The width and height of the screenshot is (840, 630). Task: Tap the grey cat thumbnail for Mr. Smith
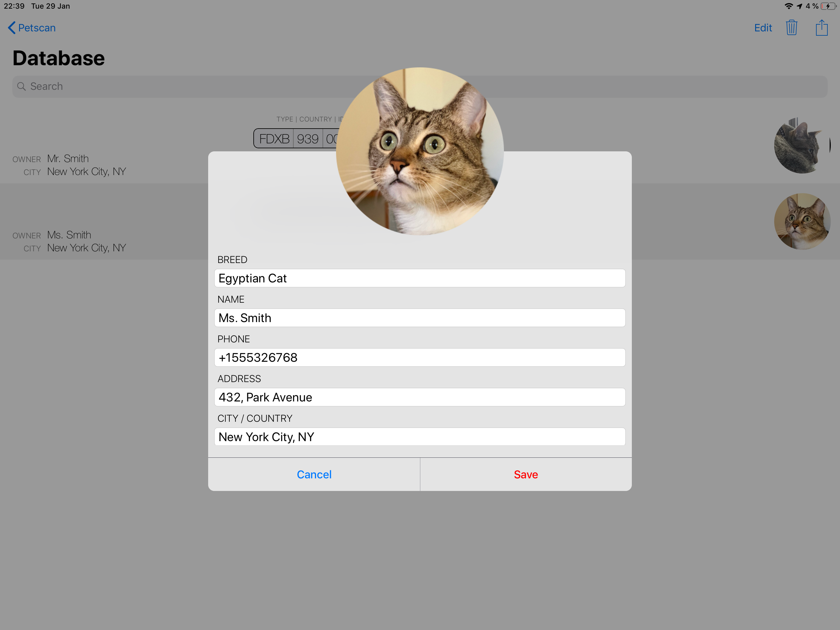point(802,145)
